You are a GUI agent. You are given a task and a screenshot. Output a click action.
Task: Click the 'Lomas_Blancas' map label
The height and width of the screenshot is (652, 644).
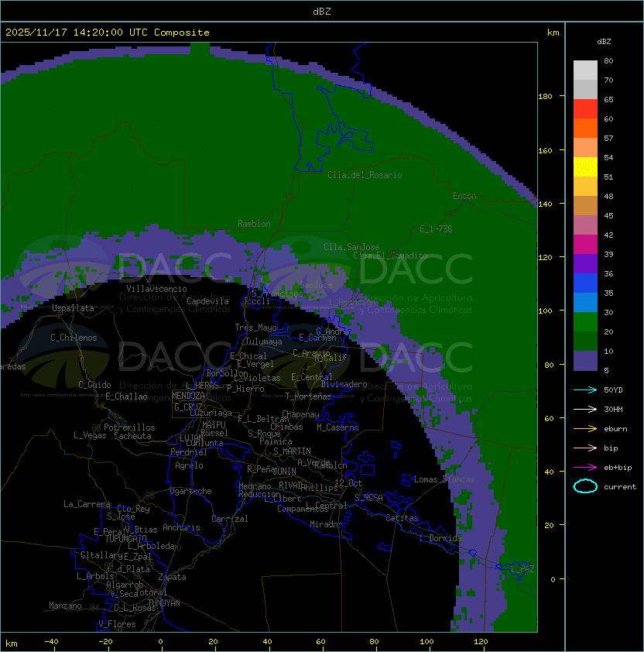click(444, 479)
